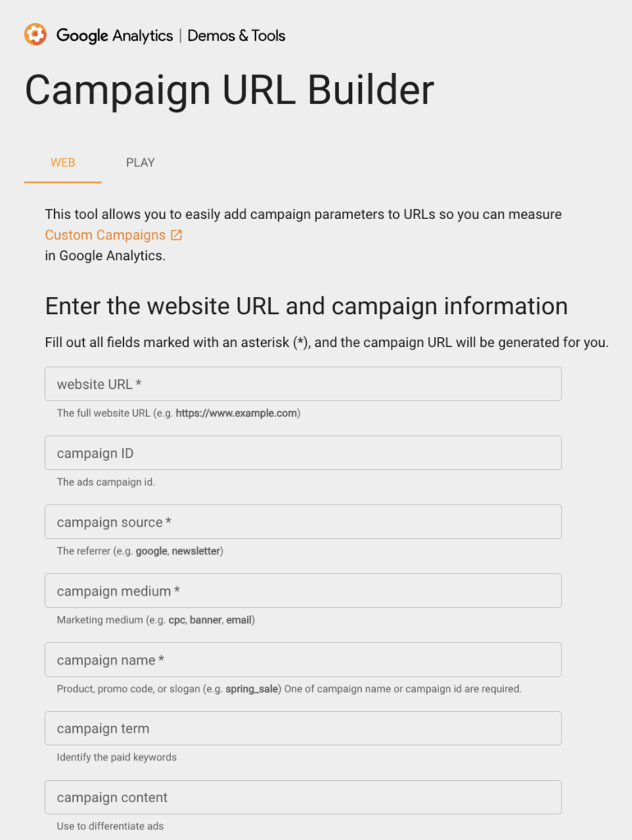Focus the campaign term field
This screenshot has height=840, width=632.
304,728
